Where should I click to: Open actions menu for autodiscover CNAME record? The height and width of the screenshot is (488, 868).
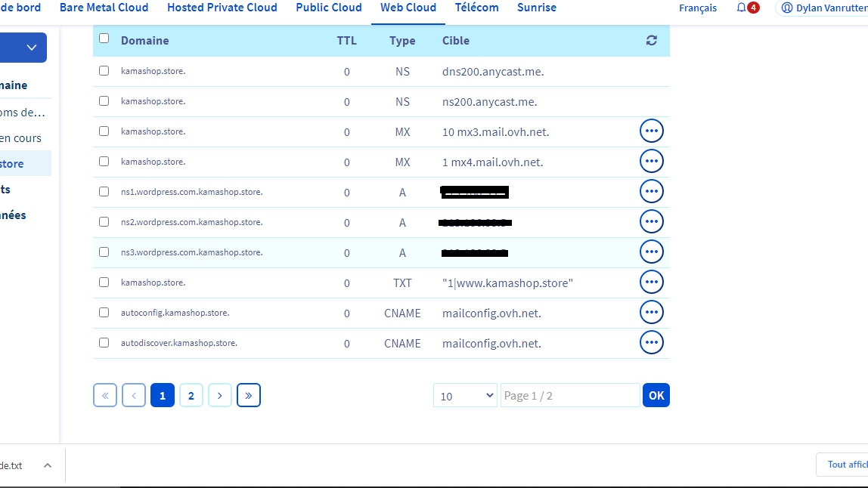[651, 343]
